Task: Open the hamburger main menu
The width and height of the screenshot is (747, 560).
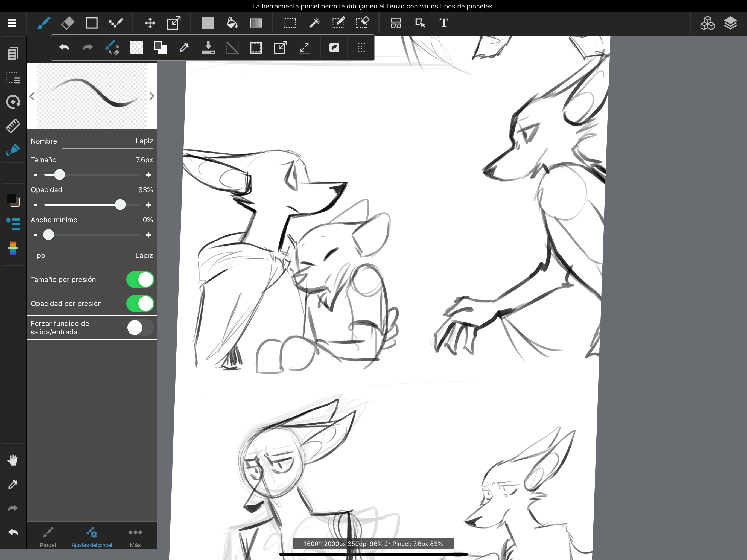Action: coord(12,23)
